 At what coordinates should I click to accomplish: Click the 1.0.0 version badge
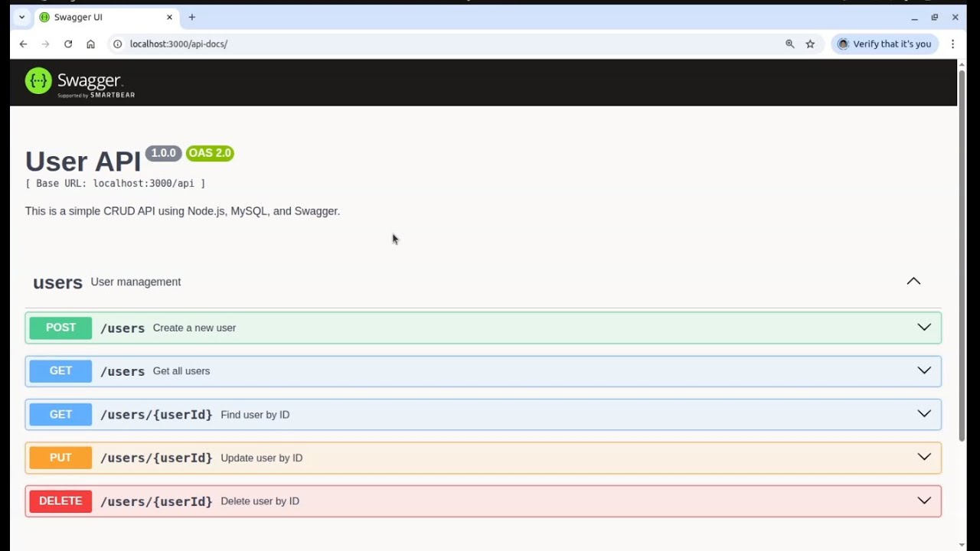tap(163, 153)
